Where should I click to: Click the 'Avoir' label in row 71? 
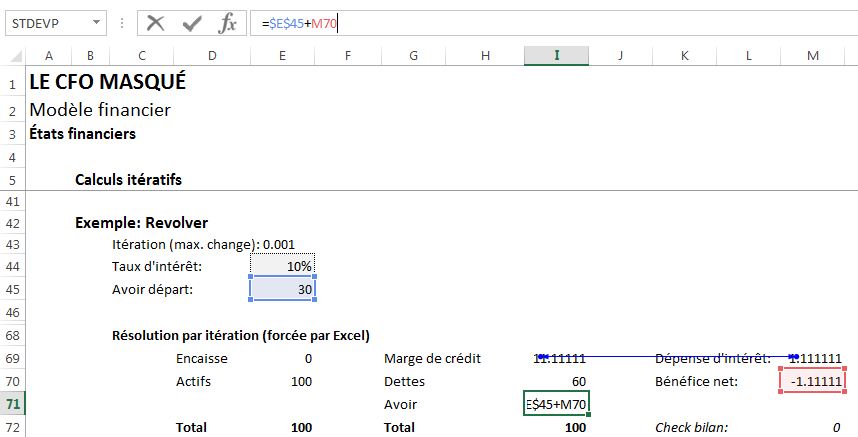401,405
